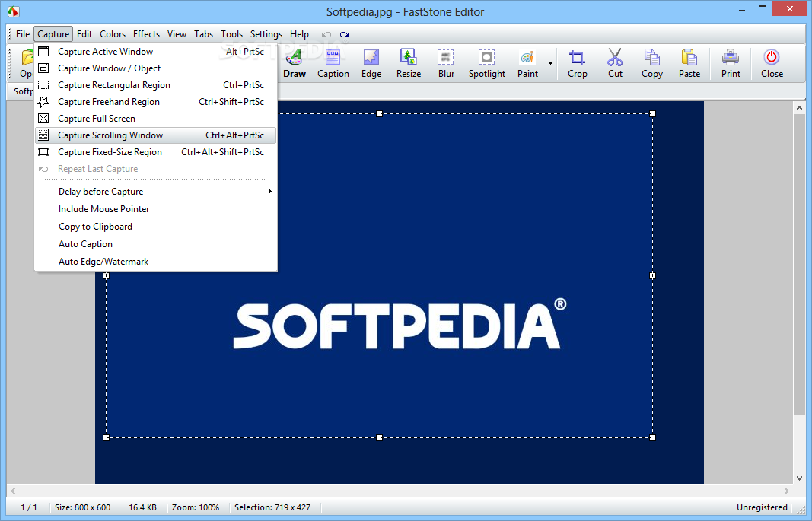Click the Capture Full Screen icon
This screenshot has height=521, width=812.
pos(43,119)
